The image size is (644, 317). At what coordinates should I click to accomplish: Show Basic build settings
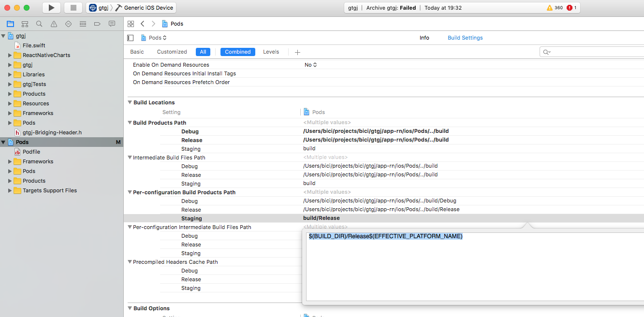pos(137,52)
